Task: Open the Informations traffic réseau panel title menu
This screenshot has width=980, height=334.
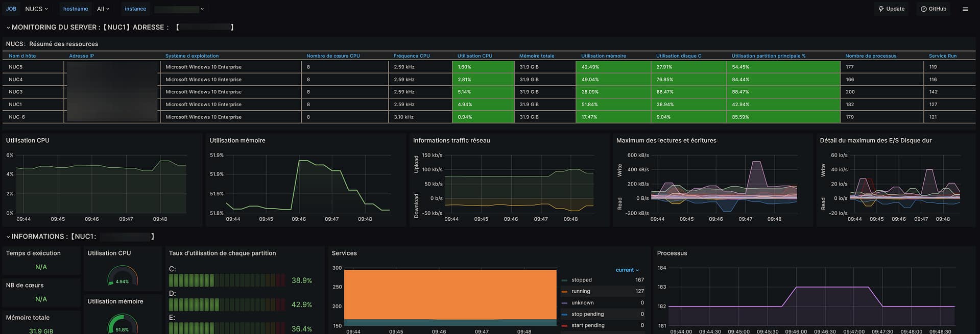Action: pyautogui.click(x=451, y=141)
